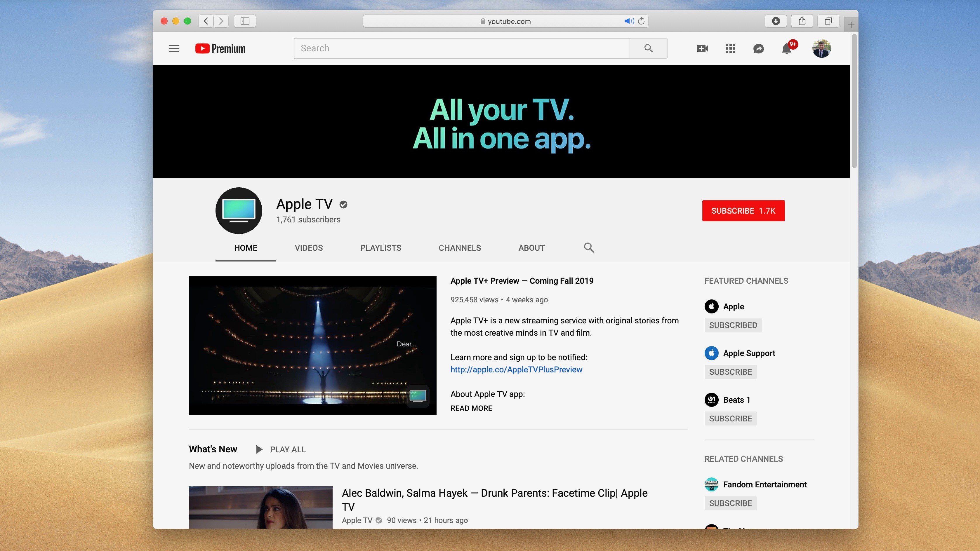Viewport: 980px width, 551px height.
Task: Toggle the Safari sidebar
Action: [245, 21]
